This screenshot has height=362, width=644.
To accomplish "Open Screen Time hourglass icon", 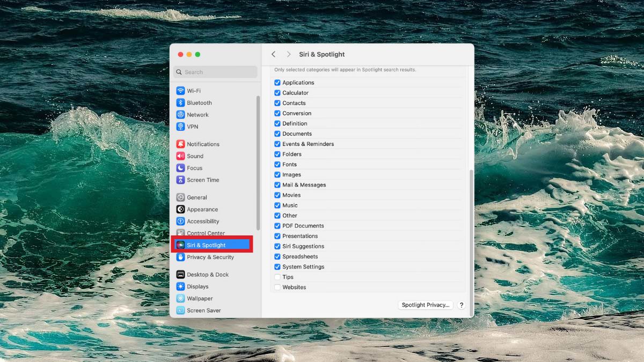I will coord(181,180).
